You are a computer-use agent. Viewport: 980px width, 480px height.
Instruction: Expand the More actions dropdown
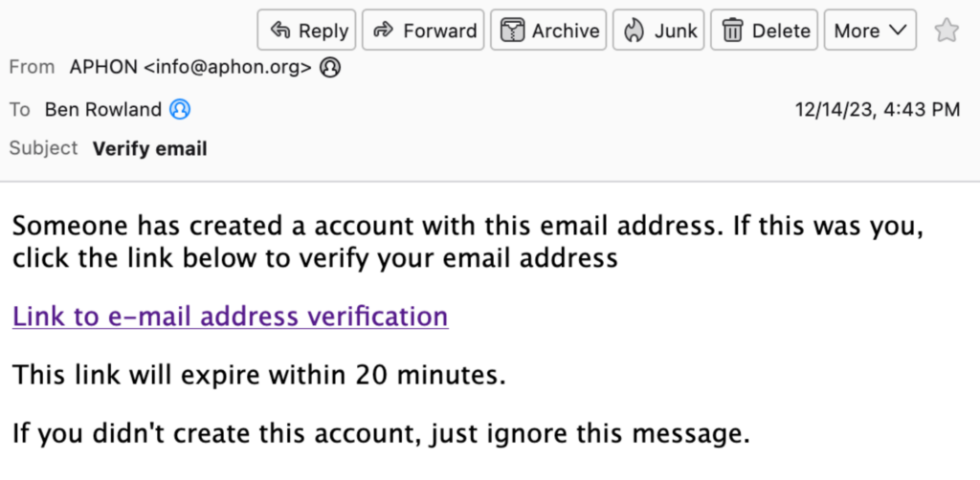point(870,30)
